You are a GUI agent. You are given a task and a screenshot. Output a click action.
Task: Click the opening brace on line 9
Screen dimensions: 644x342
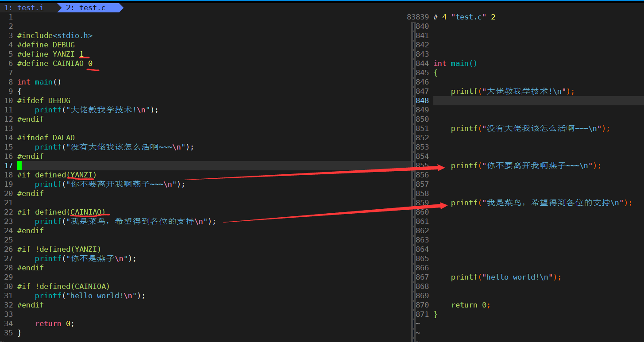pos(19,91)
